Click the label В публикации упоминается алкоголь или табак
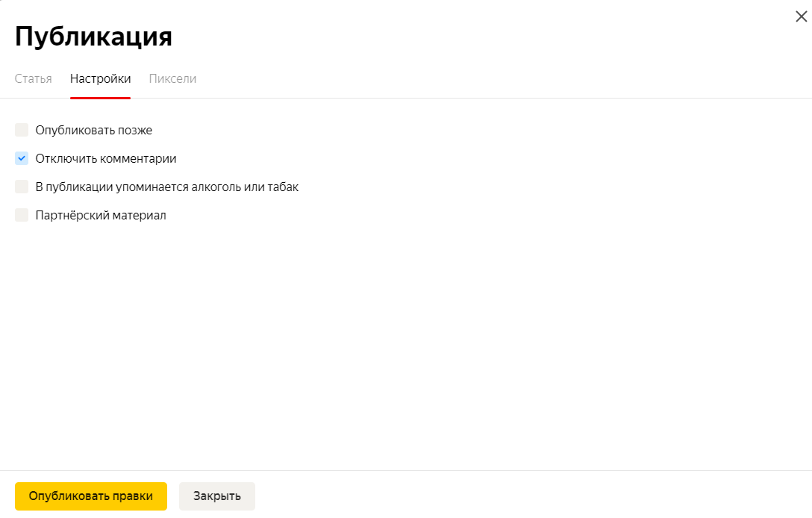The image size is (812, 518). pyautogui.click(x=166, y=187)
